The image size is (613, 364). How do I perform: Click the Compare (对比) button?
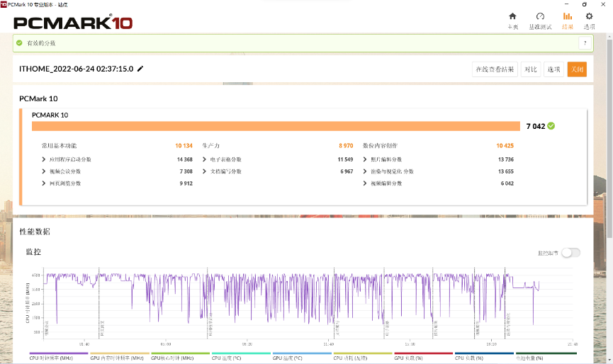[529, 69]
